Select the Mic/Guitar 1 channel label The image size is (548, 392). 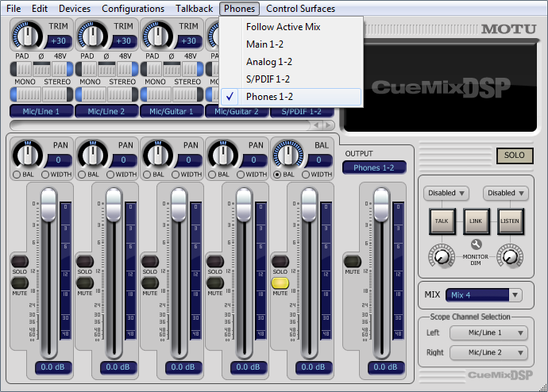click(172, 111)
